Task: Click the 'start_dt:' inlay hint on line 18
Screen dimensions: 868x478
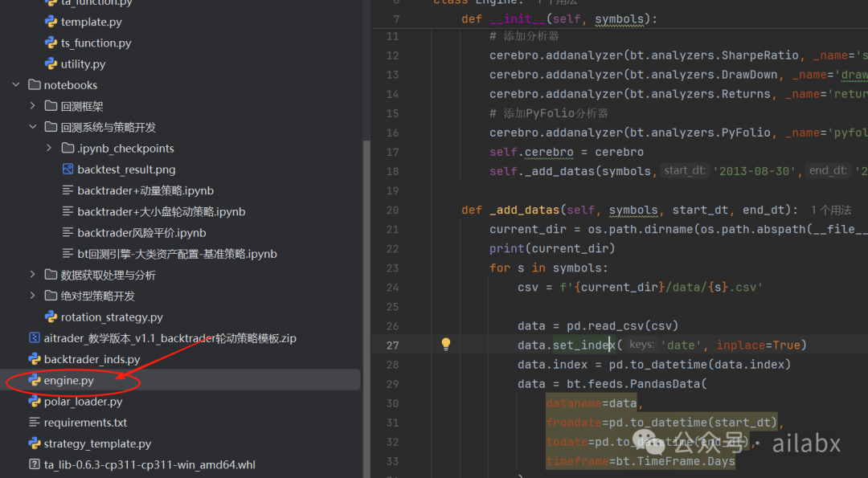Action: [685, 170]
